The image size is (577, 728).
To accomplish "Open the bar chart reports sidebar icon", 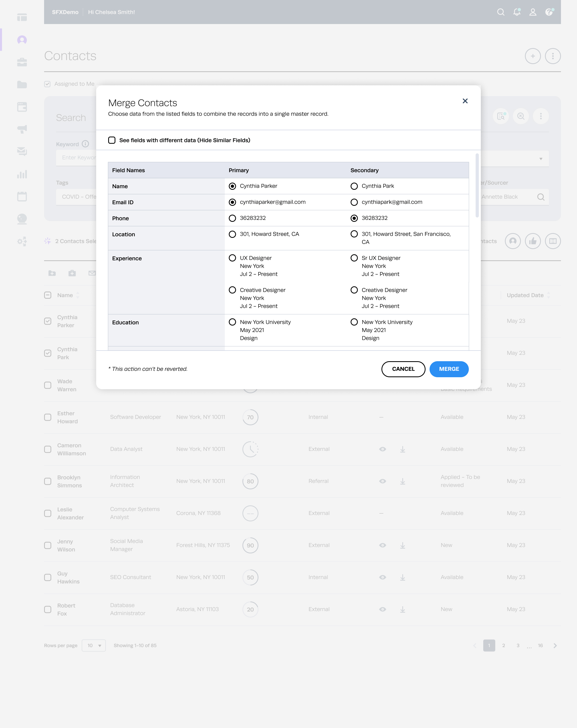I will (22, 174).
